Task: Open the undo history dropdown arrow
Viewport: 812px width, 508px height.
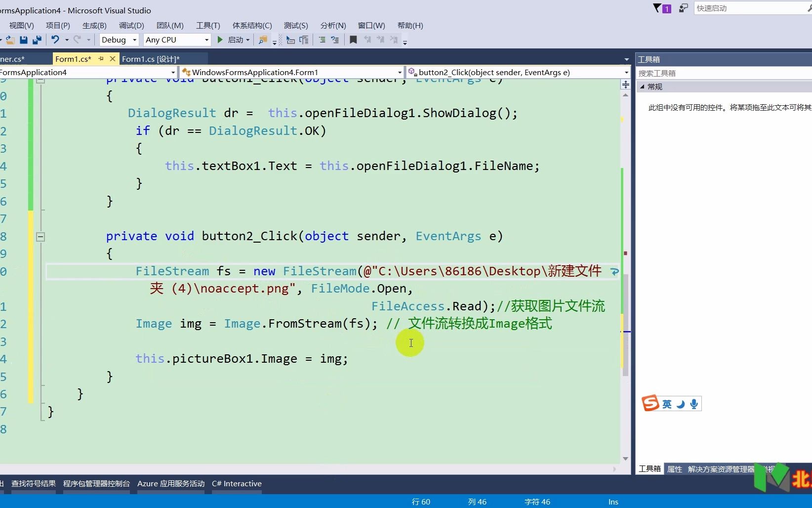Action: (67, 40)
